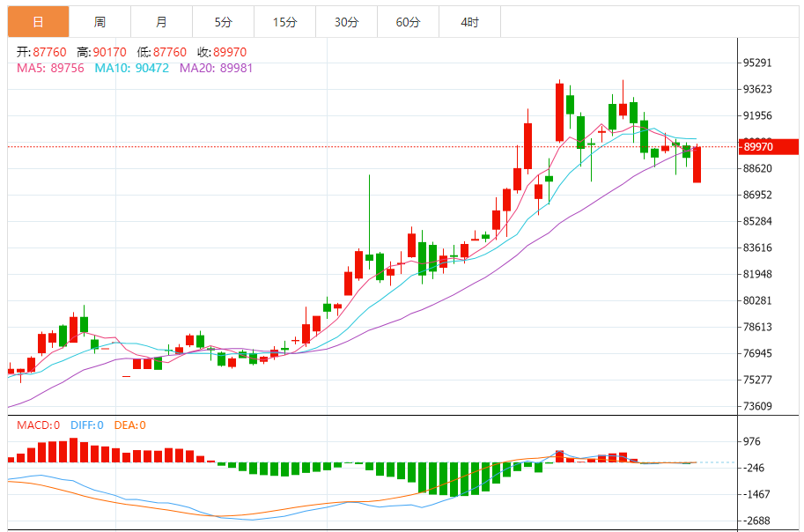Click the last red candle at far right

pyautogui.click(x=697, y=165)
